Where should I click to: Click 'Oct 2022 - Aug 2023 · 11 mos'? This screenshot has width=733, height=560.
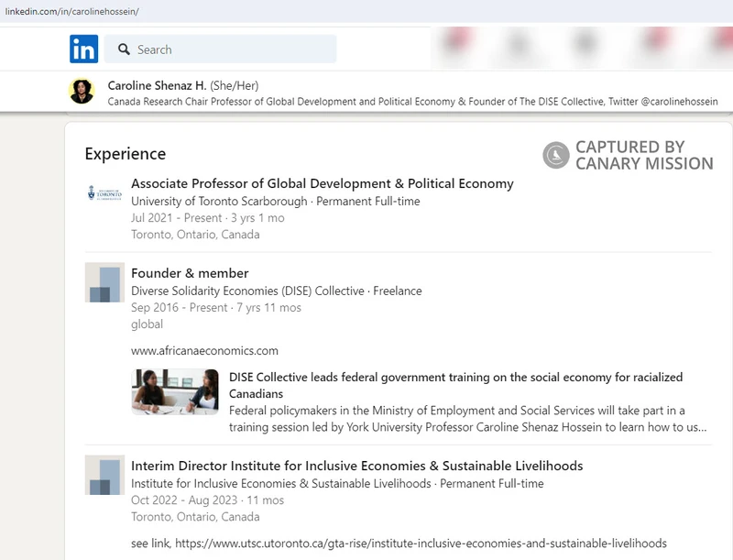[208, 500]
